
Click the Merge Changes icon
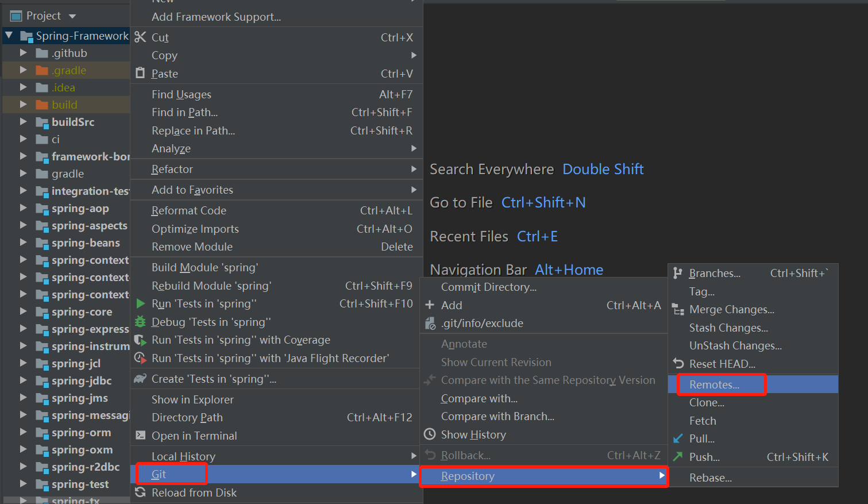(678, 310)
